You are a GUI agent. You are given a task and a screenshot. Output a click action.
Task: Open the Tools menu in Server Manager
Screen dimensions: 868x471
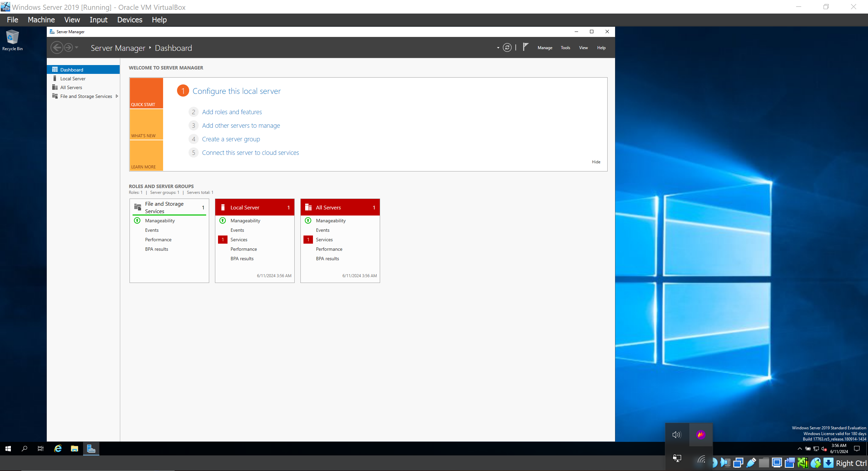(565, 48)
